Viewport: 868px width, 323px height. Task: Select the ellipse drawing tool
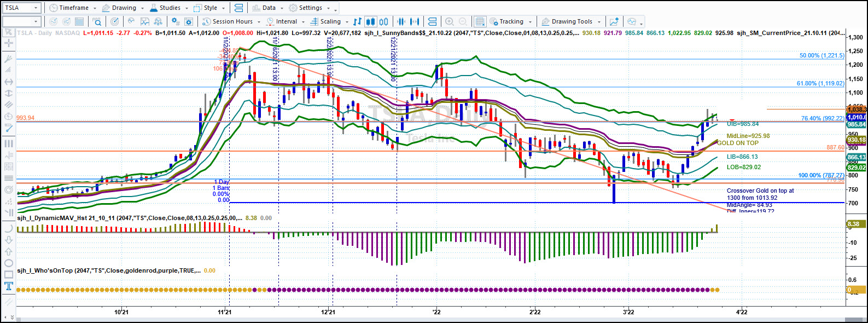pyautogui.click(x=8, y=263)
